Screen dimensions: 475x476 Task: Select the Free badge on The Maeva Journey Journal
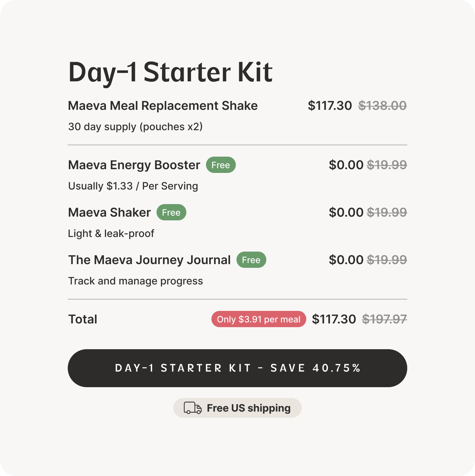click(x=251, y=260)
